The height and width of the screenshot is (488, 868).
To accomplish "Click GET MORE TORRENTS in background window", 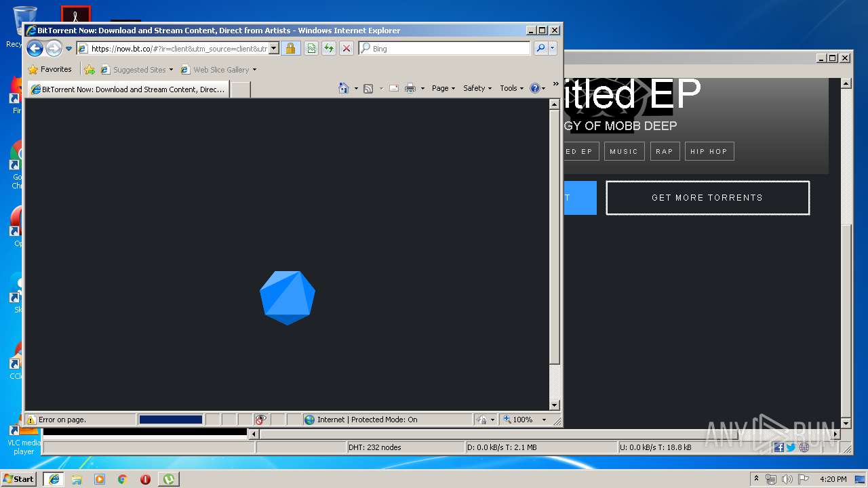I will (x=707, y=198).
